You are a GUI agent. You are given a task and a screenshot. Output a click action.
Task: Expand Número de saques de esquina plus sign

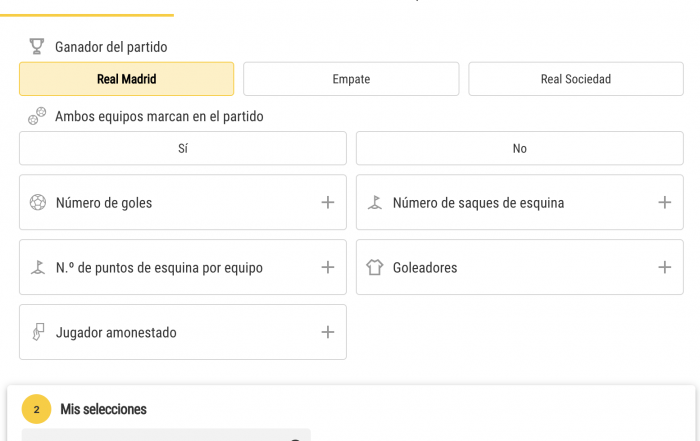(665, 202)
